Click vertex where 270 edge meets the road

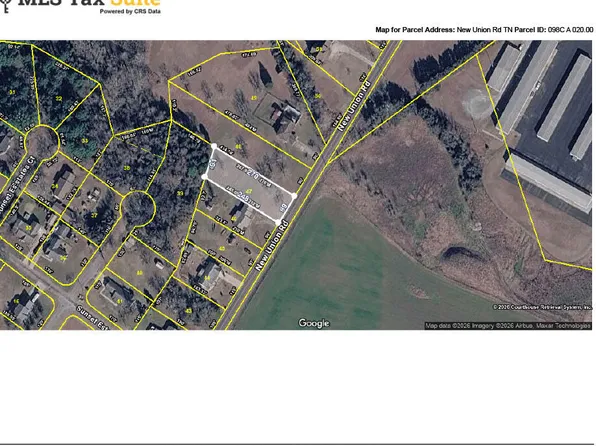coord(294,196)
